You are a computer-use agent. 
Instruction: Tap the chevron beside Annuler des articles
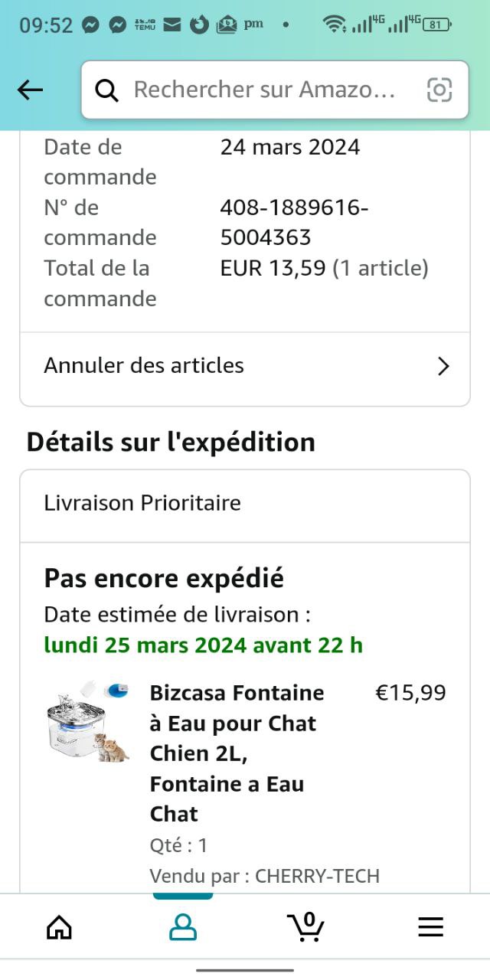point(443,367)
